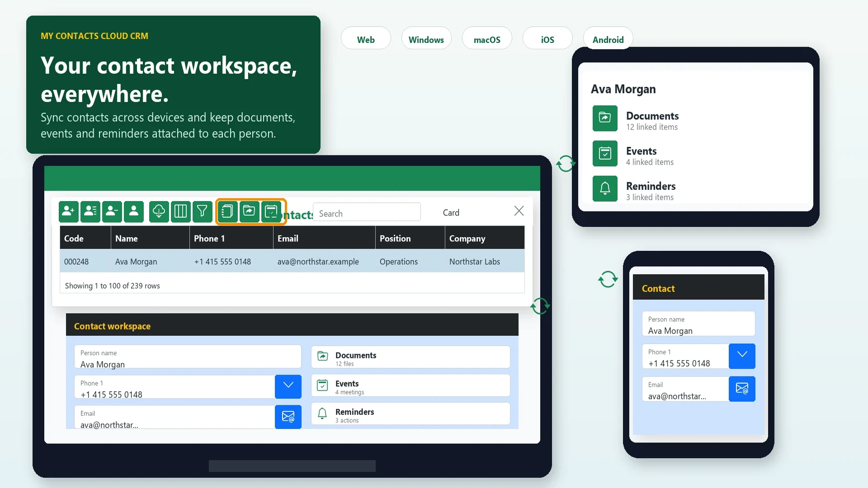Click sync icon at contacts panel corner
868x488 pixels.
pyautogui.click(x=540, y=306)
